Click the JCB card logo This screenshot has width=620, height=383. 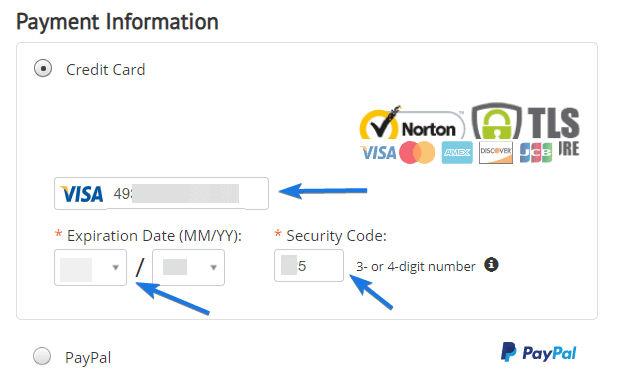(x=536, y=153)
